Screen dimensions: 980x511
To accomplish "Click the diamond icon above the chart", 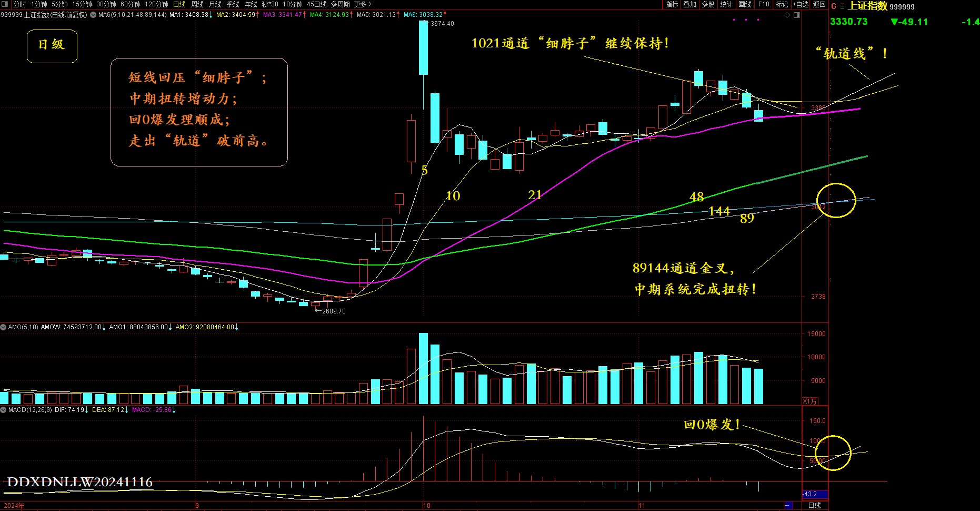I will coord(787,15).
